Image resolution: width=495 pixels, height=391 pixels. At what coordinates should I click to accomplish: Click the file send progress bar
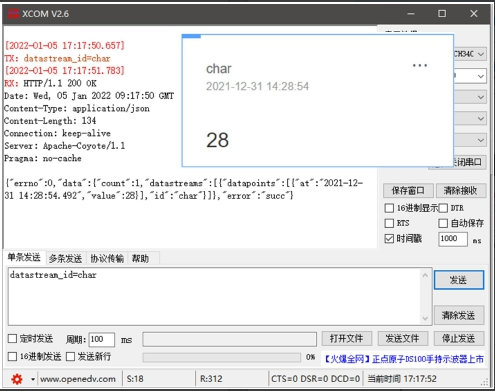[x=222, y=357]
